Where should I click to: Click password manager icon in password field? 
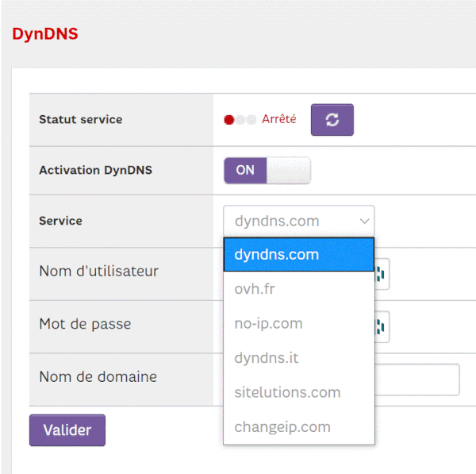click(x=380, y=326)
